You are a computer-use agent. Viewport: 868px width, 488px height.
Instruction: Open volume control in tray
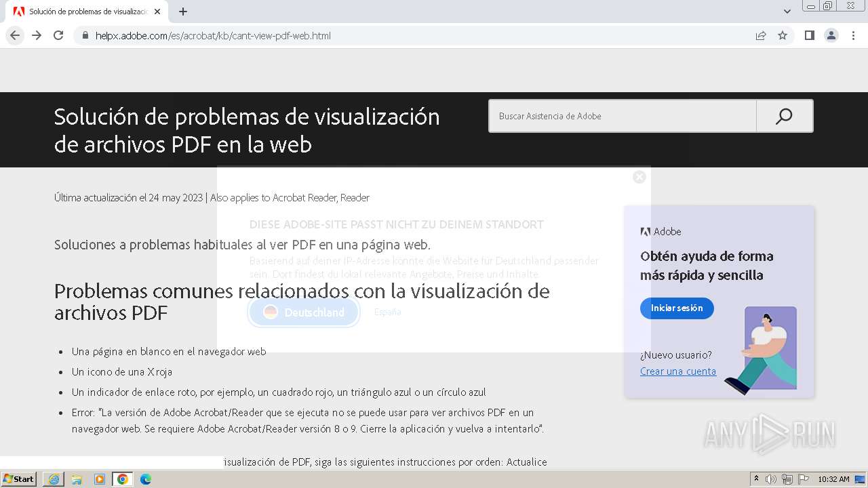[771, 479]
